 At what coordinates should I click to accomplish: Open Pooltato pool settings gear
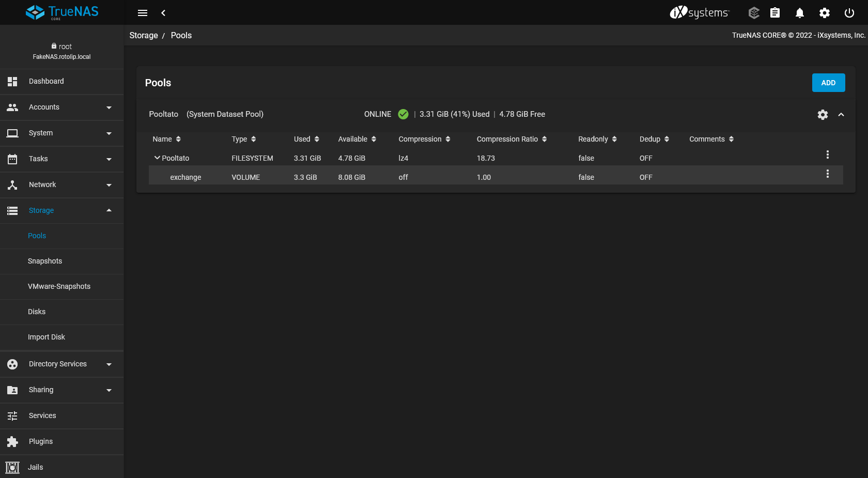823,115
